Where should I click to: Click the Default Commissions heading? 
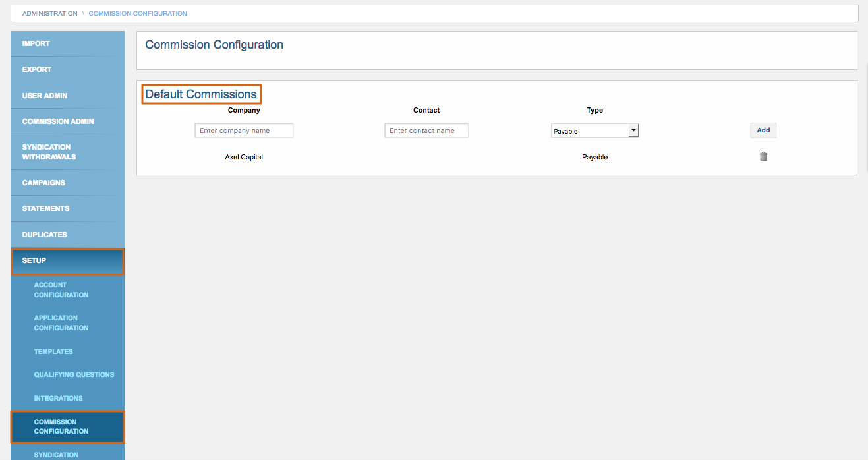point(201,94)
